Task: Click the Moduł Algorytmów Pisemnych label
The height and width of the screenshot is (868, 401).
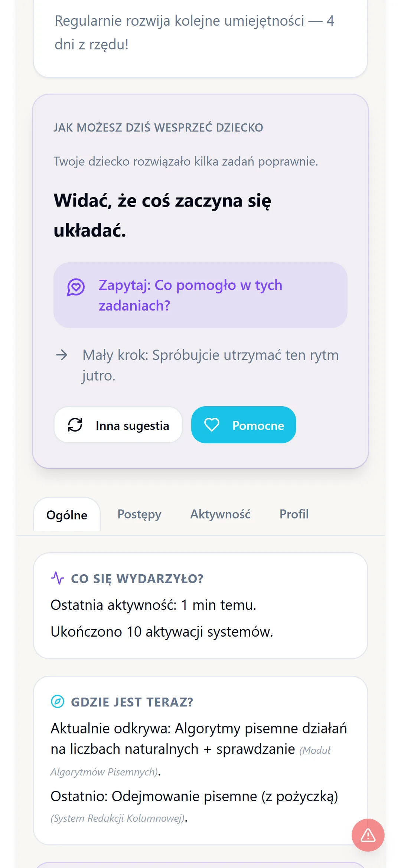Action: pos(190,761)
